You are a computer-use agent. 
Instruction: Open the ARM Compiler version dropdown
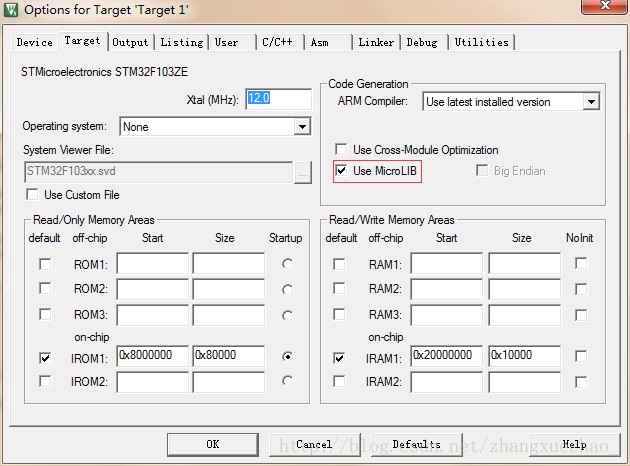tap(591, 102)
